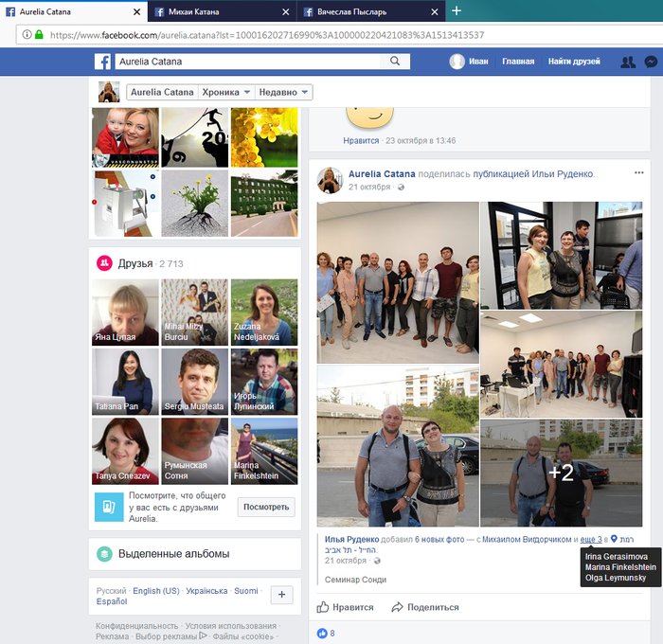Screen dimensions: 663x644
Task: Open Tanya Cneazev friend thumbnail
Action: [x=126, y=451]
